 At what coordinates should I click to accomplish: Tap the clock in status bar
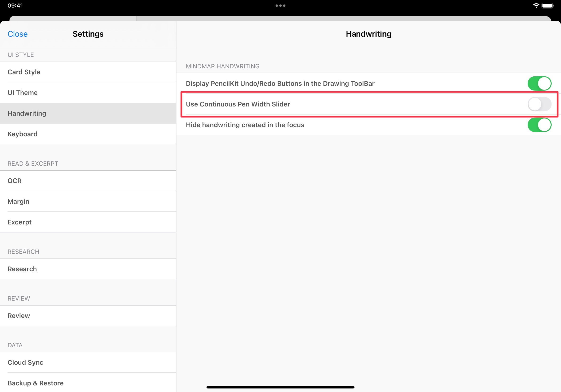pos(15,6)
